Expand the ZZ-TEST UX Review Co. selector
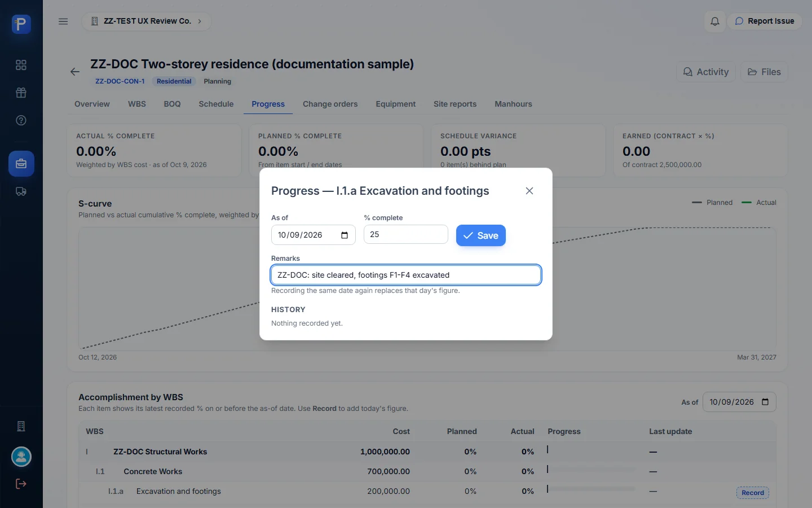The height and width of the screenshot is (508, 812). click(147, 21)
